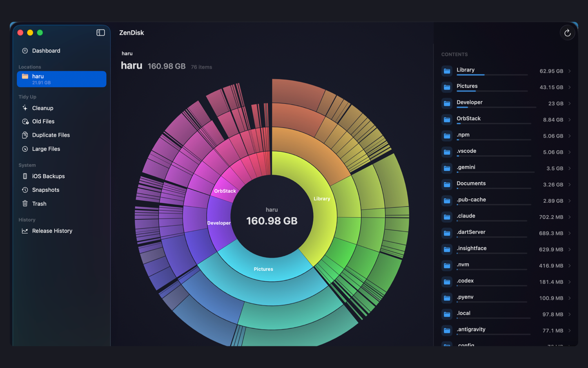Click the Snapshots history icon
588x368 pixels.
25,190
